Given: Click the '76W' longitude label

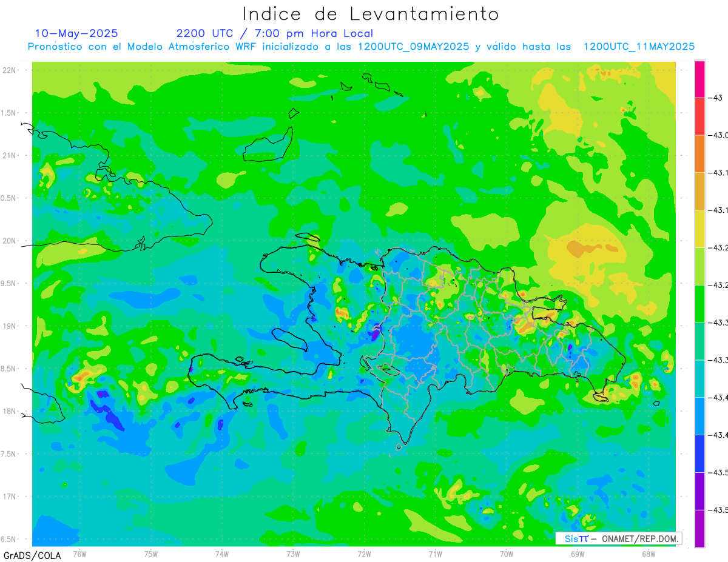Looking at the screenshot, I should tap(79, 554).
